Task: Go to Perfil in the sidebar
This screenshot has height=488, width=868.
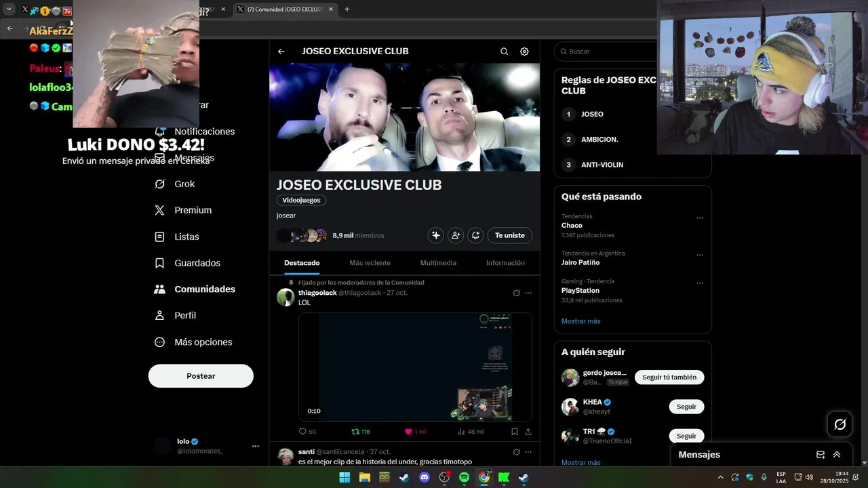Action: click(x=176, y=315)
